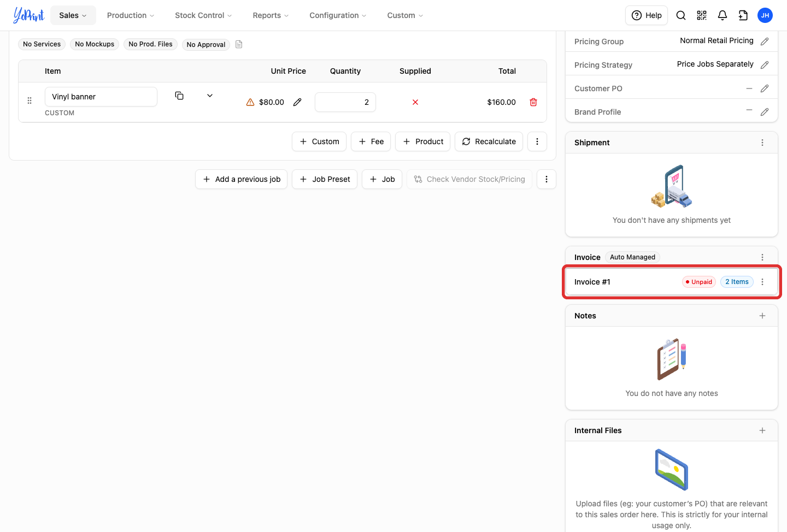787x532 pixels.
Task: Click the JH user avatar
Action: [765, 15]
